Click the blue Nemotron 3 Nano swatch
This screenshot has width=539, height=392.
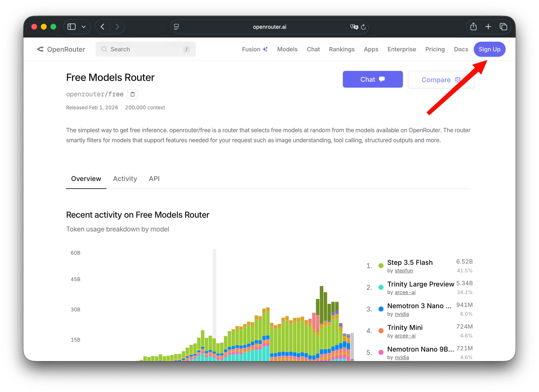(381, 309)
